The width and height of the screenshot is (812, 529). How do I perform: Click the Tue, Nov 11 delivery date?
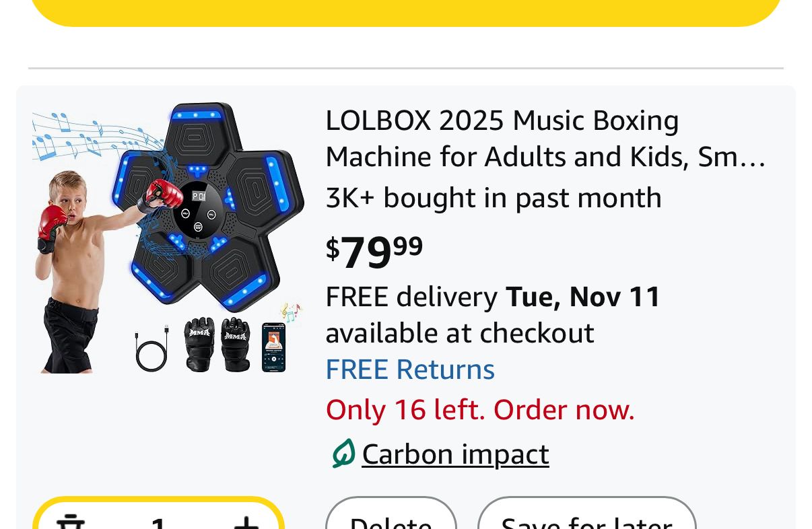[583, 297]
